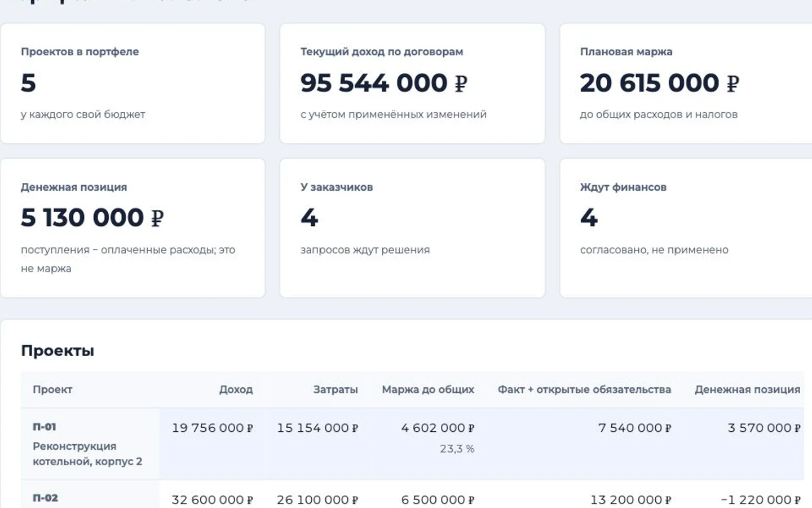
Task: Click the "Проекты" section heading
Action: pyautogui.click(x=58, y=351)
